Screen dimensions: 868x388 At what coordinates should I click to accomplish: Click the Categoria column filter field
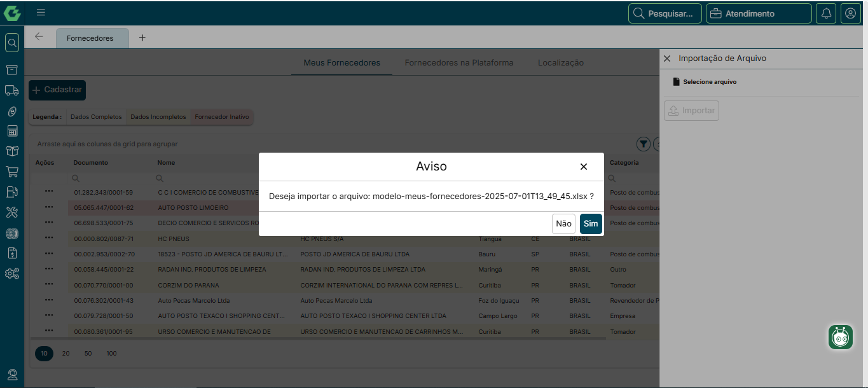click(x=633, y=178)
